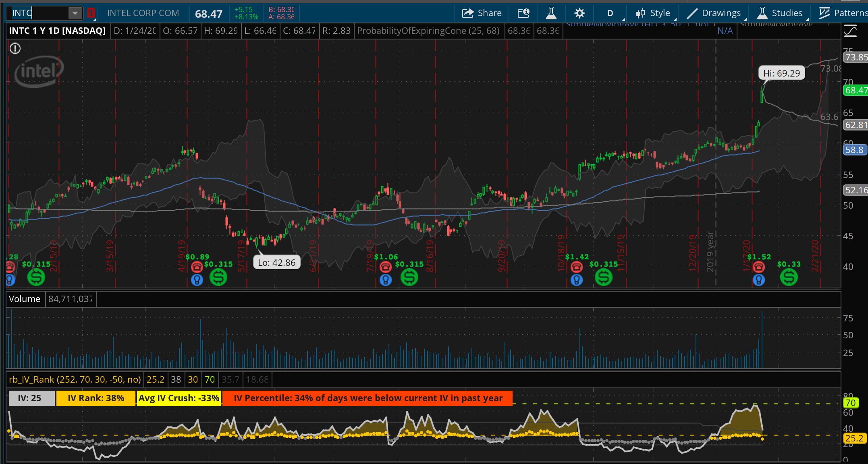Click the Share button label
The image size is (868, 464).
coord(490,13)
